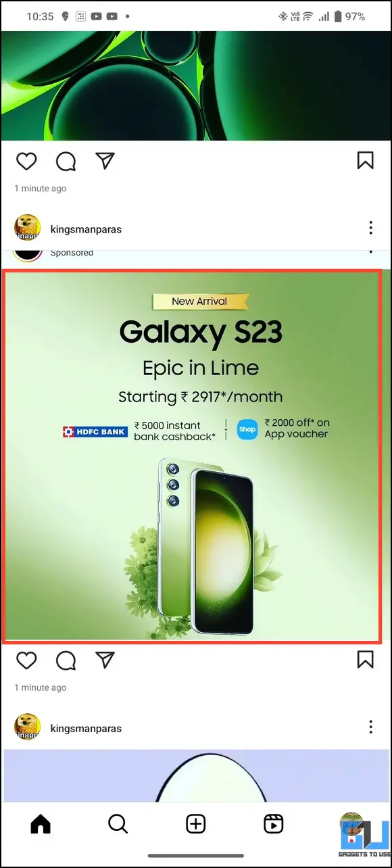Tap the Galaxy S23 Epic in Lime ad image
Image resolution: width=392 pixels, height=868 pixels.
191,456
